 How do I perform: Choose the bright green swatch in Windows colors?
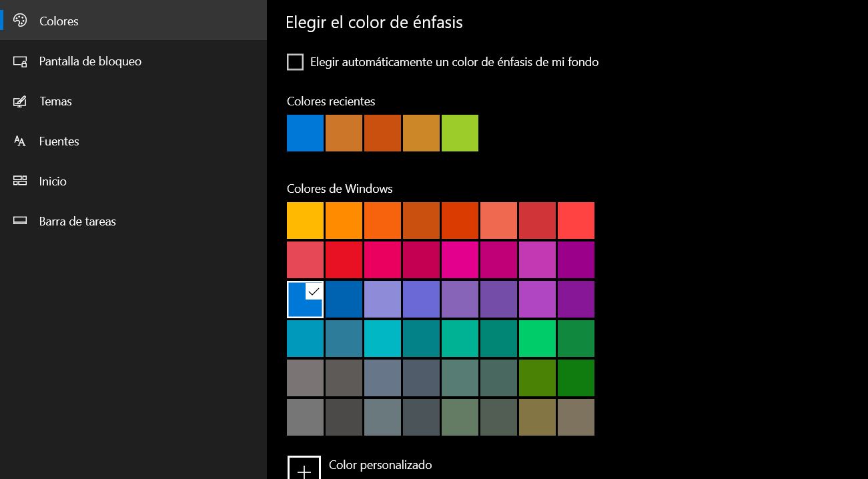click(x=537, y=338)
